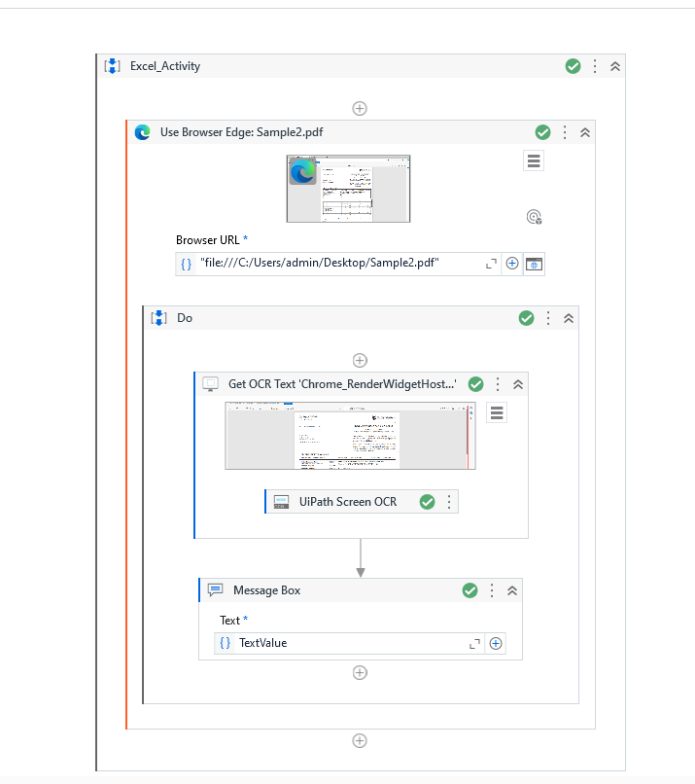Click the Do sequence green checkmark
Viewport: 695px width, 784px height.
(526, 318)
